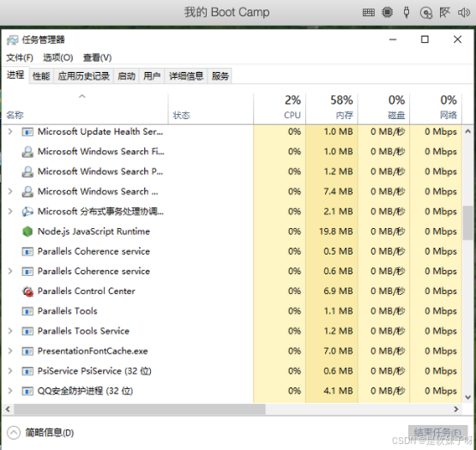The height and width of the screenshot is (450, 476).
Task: Click 7.4 MB memory value
Action: click(x=338, y=191)
